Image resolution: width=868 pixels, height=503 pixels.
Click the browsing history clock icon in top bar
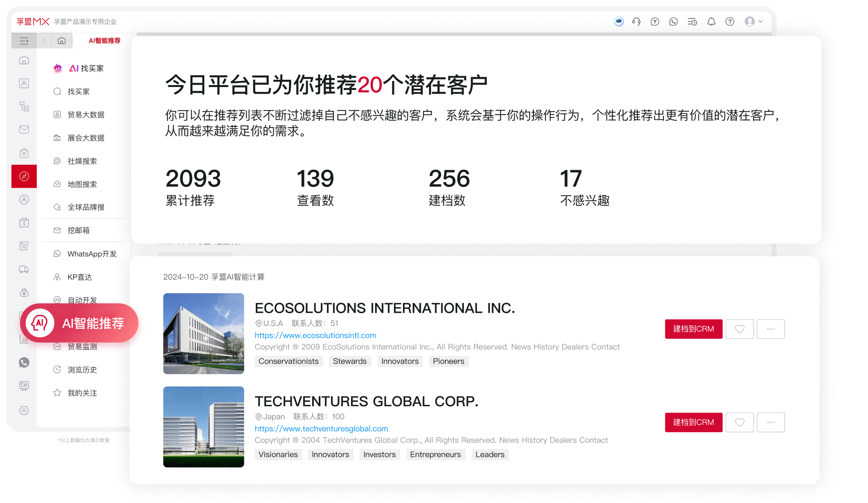pyautogui.click(x=692, y=22)
